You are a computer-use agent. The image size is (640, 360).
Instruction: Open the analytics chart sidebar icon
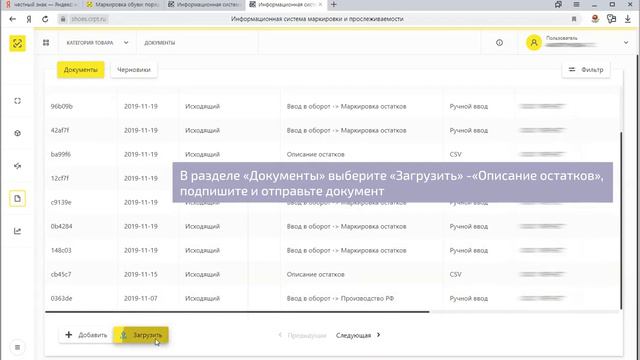click(17, 231)
